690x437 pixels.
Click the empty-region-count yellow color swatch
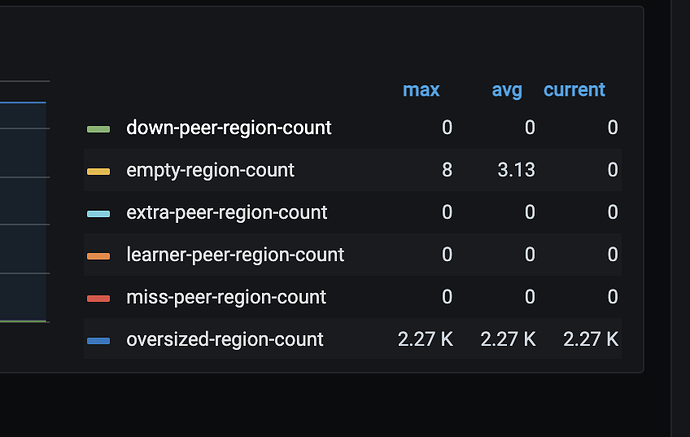point(98,171)
